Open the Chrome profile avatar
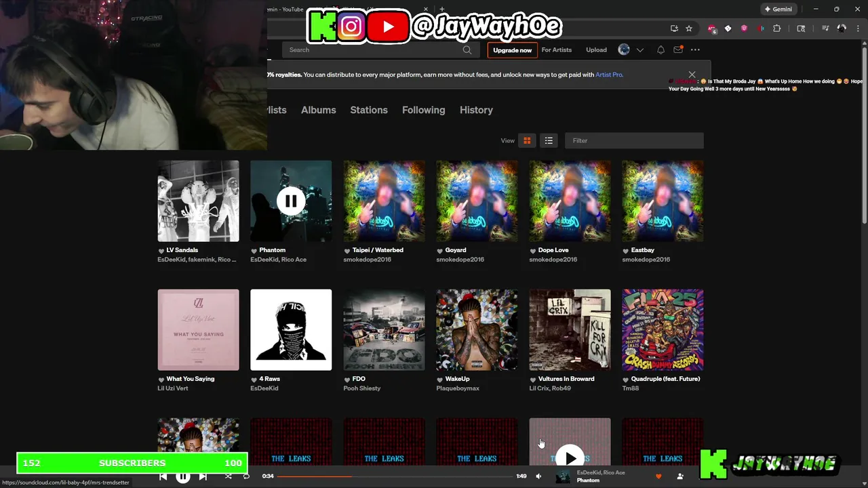 pyautogui.click(x=842, y=28)
